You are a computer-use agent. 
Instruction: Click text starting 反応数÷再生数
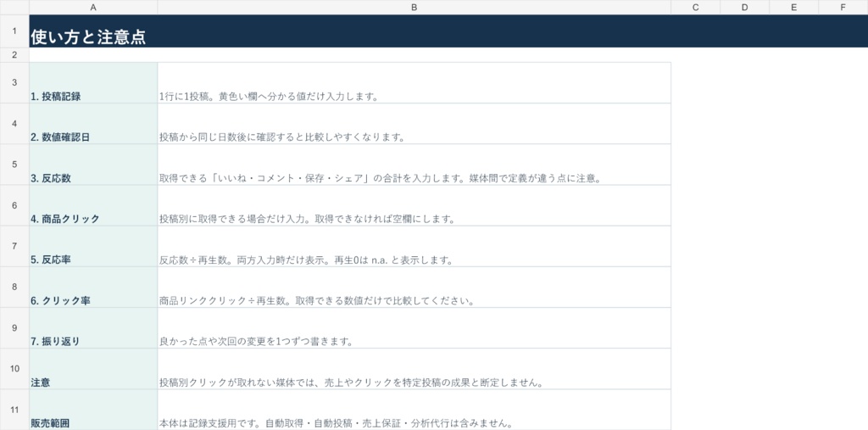305,260
